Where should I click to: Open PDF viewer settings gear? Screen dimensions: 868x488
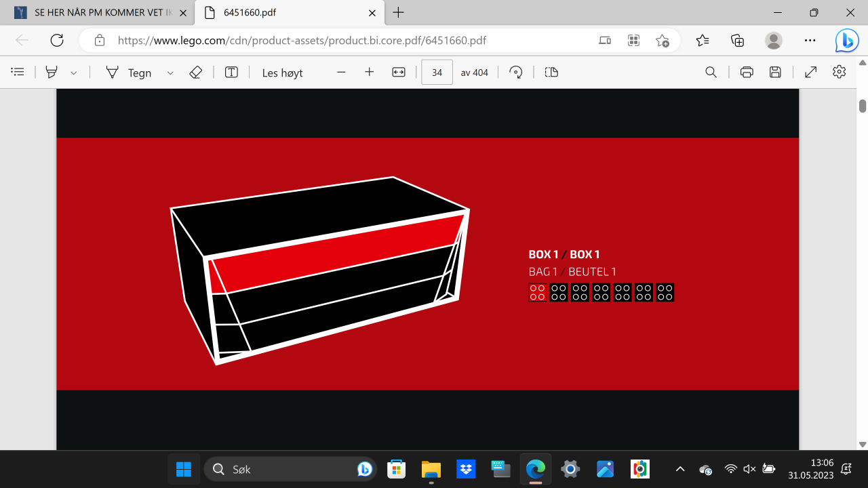840,72
